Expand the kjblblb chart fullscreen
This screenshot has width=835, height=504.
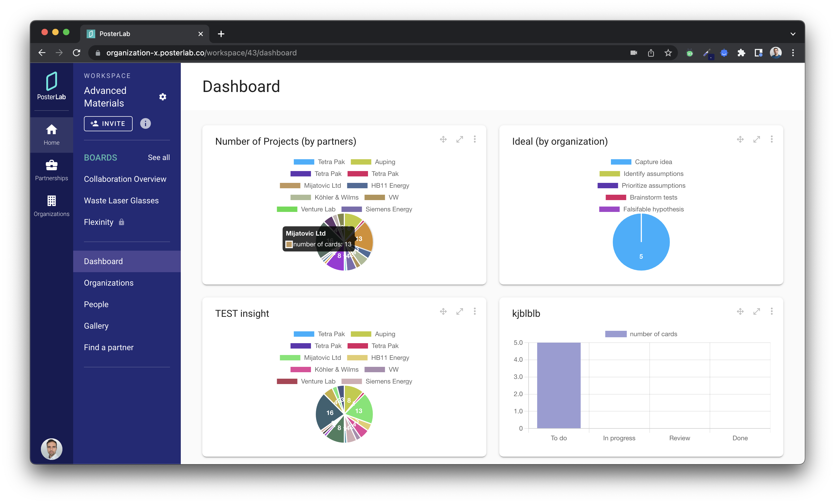(x=756, y=311)
